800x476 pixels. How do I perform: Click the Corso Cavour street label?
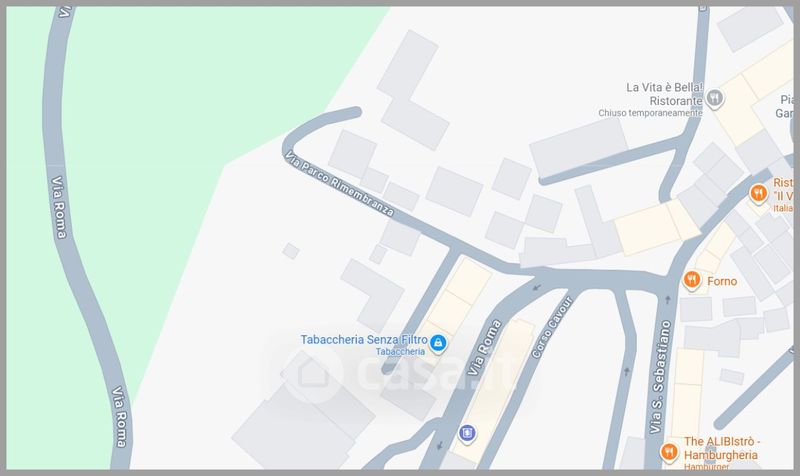[553, 327]
